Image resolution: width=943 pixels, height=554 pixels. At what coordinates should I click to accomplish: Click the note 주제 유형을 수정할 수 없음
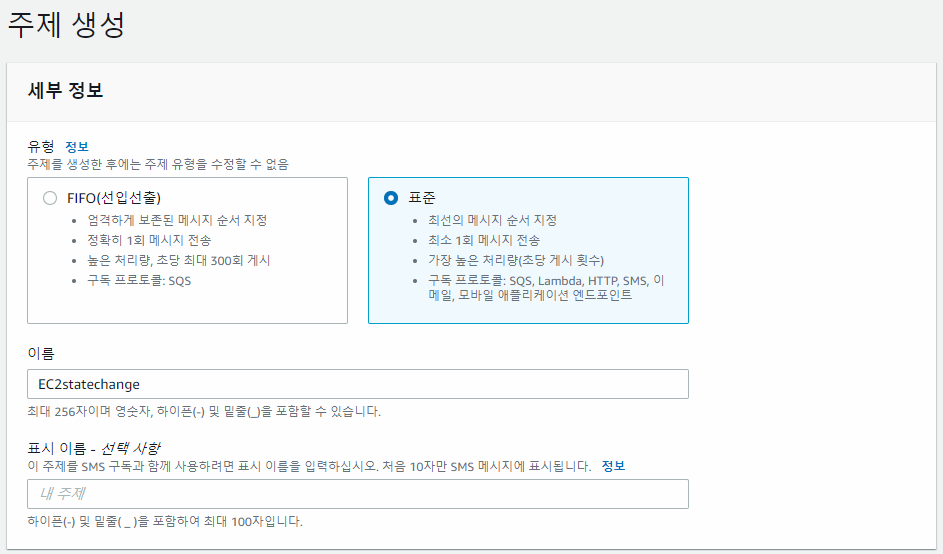[158, 164]
